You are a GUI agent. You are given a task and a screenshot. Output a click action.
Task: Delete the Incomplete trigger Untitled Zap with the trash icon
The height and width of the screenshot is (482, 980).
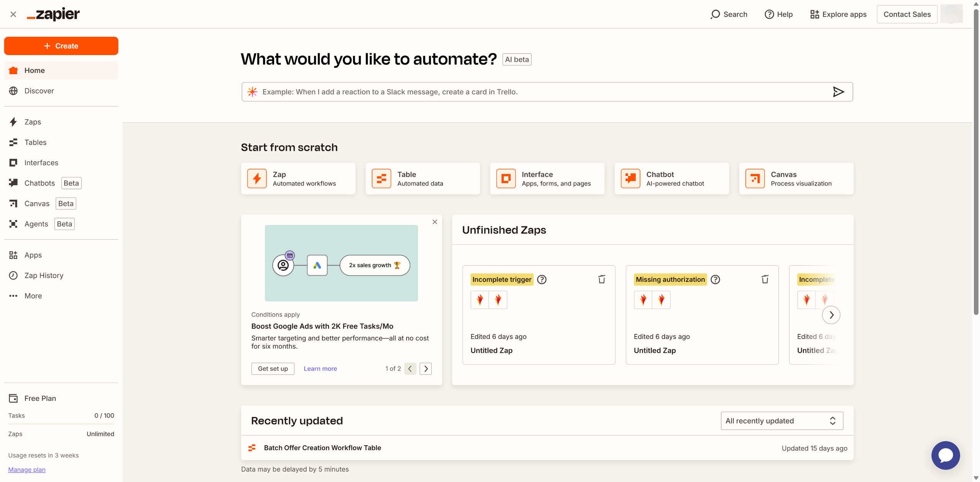click(602, 279)
